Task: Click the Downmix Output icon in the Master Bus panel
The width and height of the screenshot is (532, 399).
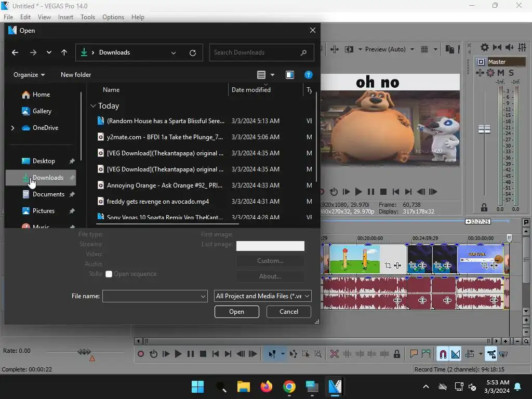Action: [497, 47]
